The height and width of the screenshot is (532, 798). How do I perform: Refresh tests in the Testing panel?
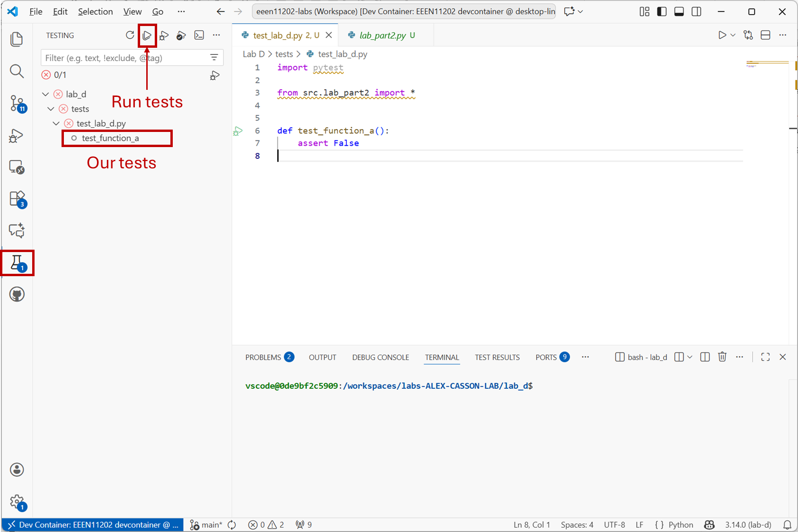130,35
